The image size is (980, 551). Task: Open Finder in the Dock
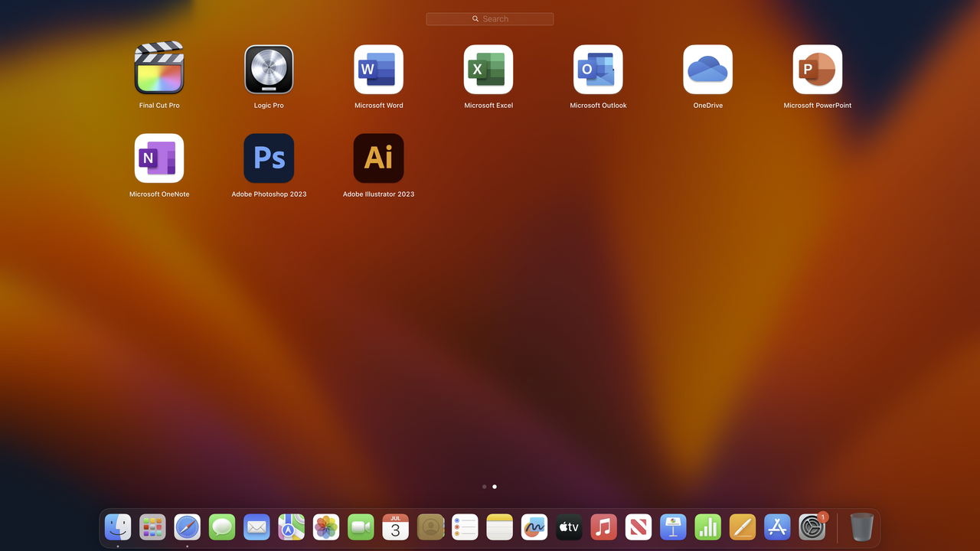pos(118,527)
